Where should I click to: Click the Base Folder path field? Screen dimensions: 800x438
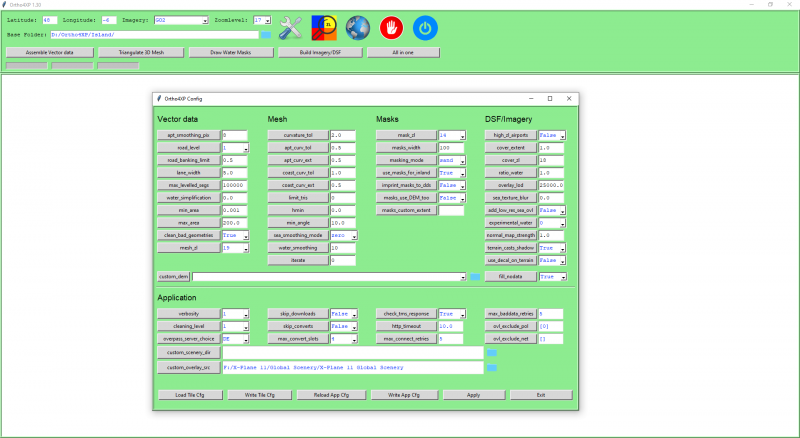click(x=155, y=35)
